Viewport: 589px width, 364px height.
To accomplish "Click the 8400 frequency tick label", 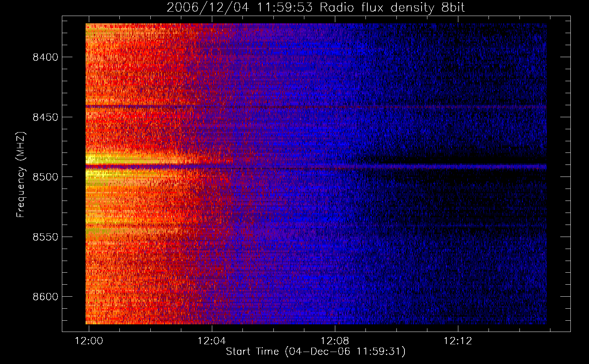I will click(x=46, y=57).
